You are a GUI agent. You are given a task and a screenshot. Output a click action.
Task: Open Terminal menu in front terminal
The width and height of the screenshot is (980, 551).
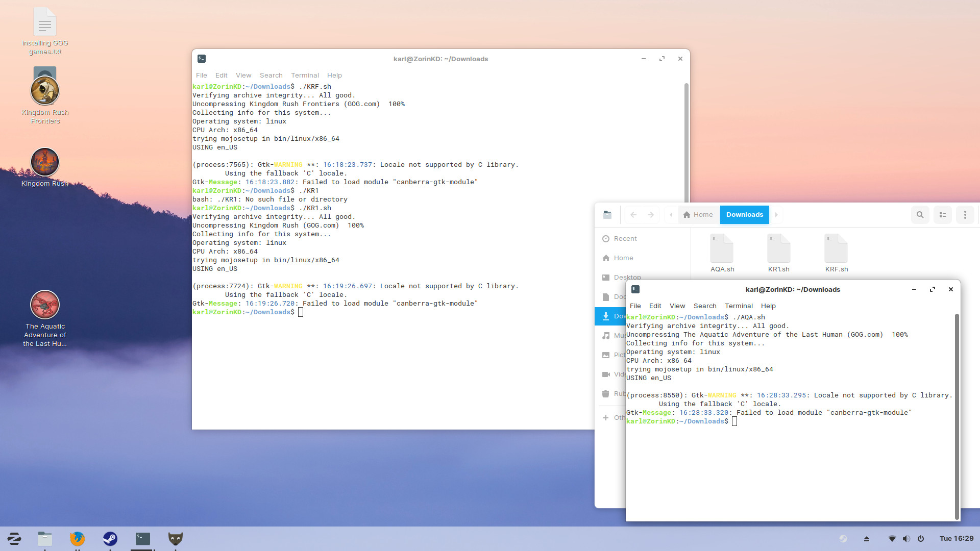coord(739,306)
